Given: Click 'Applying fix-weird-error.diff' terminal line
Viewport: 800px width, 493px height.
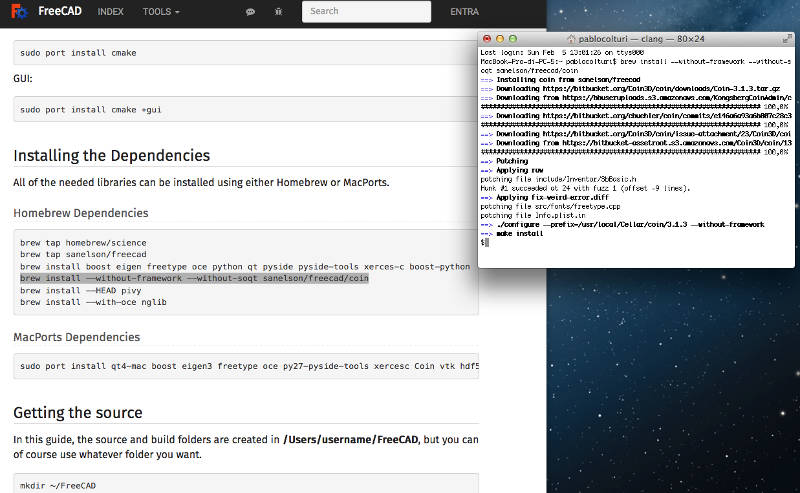Looking at the screenshot, I should tap(545, 198).
